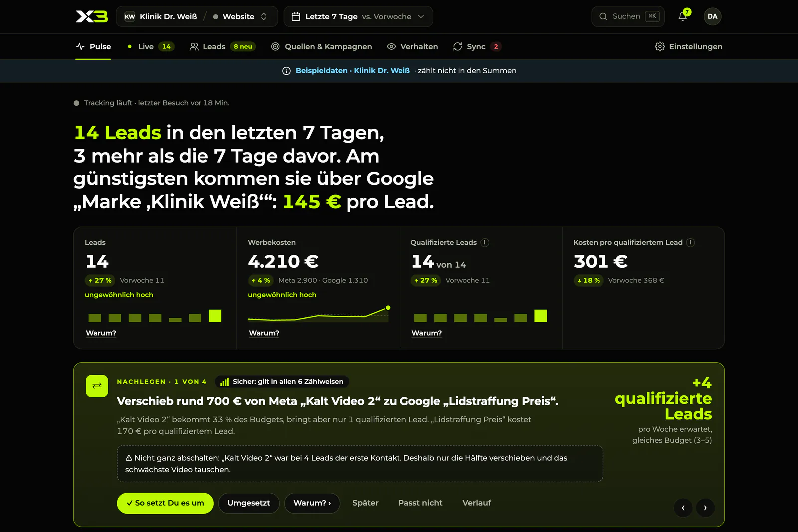
Task: Click the Vorwoche 368 € text
Action: [636, 280]
